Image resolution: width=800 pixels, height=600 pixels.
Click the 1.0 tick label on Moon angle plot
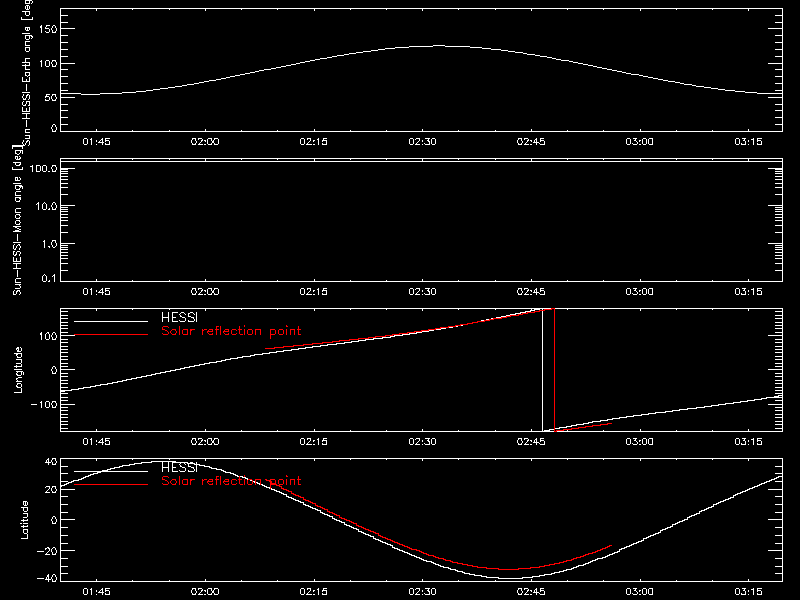(49, 244)
